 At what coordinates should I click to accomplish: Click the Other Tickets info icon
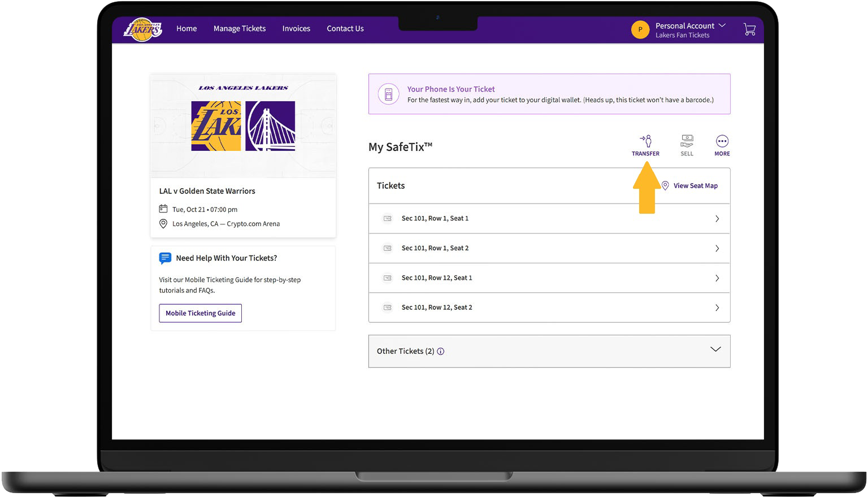[x=441, y=352]
